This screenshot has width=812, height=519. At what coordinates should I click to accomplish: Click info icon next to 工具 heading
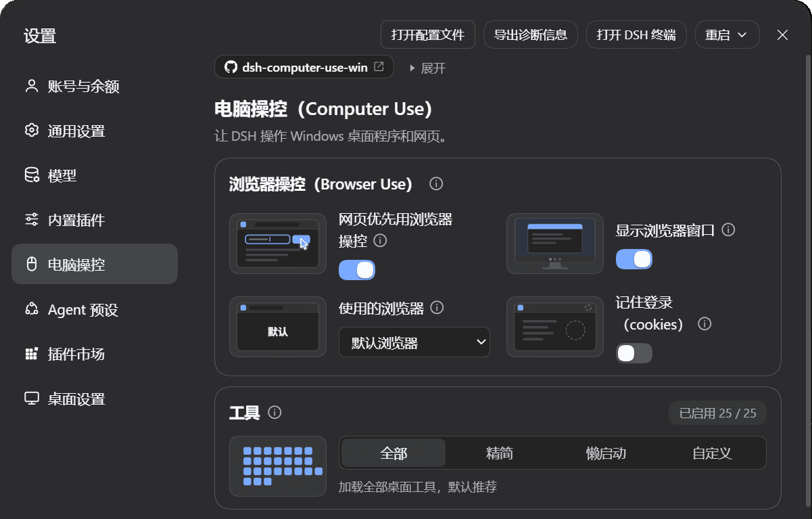[x=274, y=412]
